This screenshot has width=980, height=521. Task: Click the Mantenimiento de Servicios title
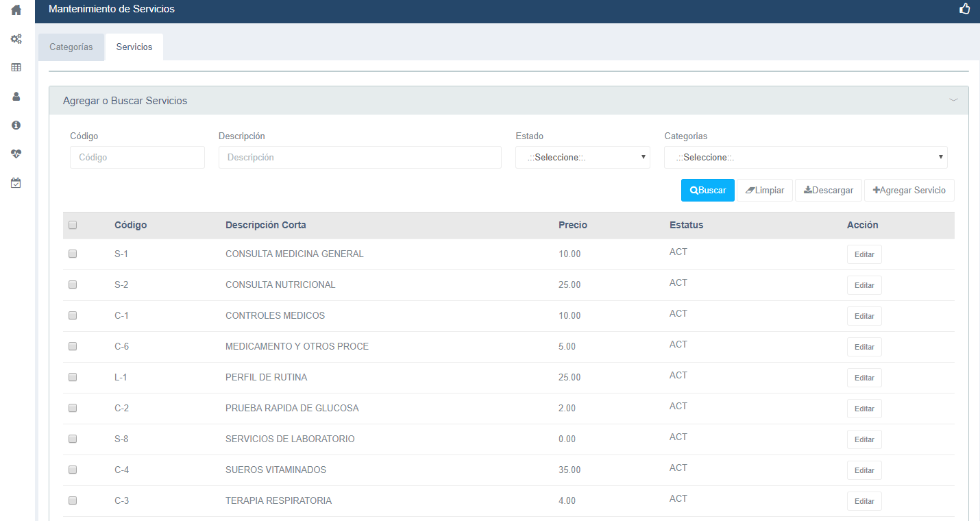tap(112, 9)
